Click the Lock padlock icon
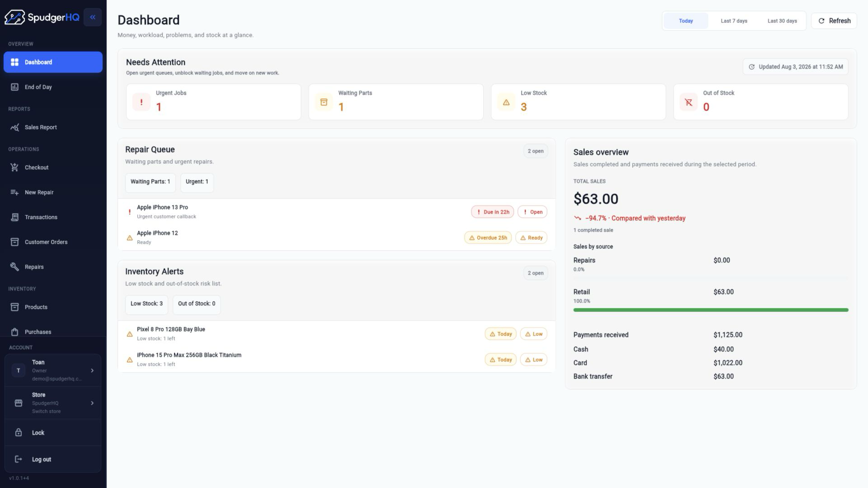 coord(19,432)
